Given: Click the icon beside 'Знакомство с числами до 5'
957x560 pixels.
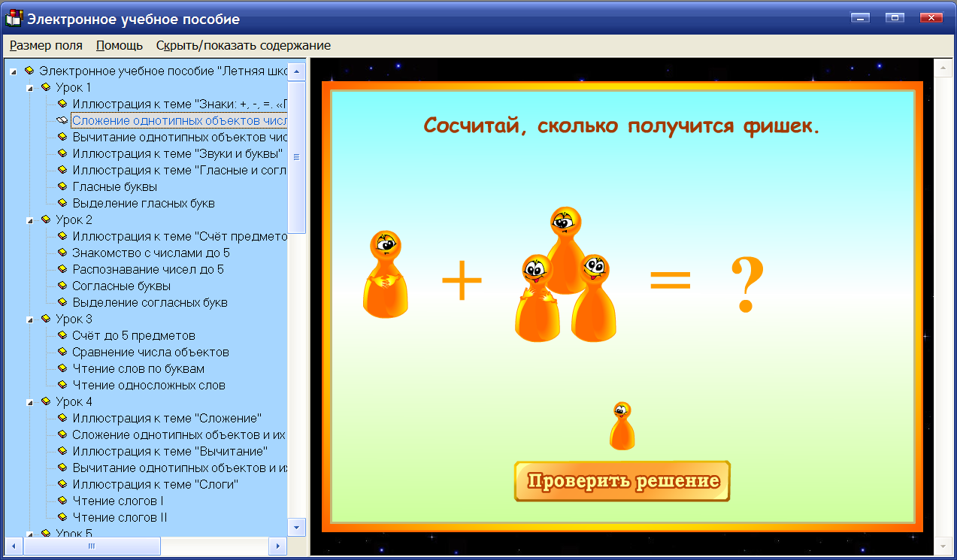Looking at the screenshot, I should (x=62, y=252).
